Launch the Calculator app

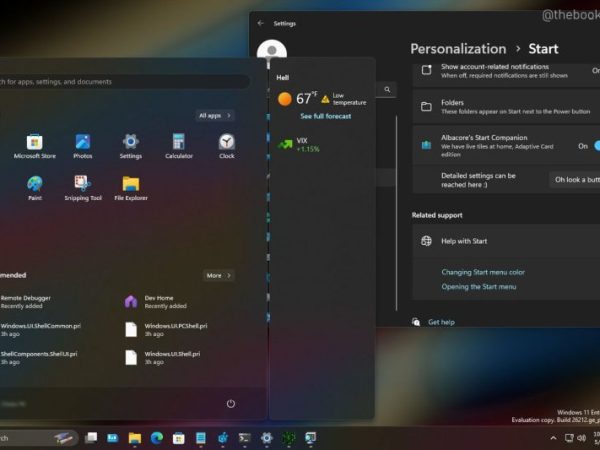179,146
